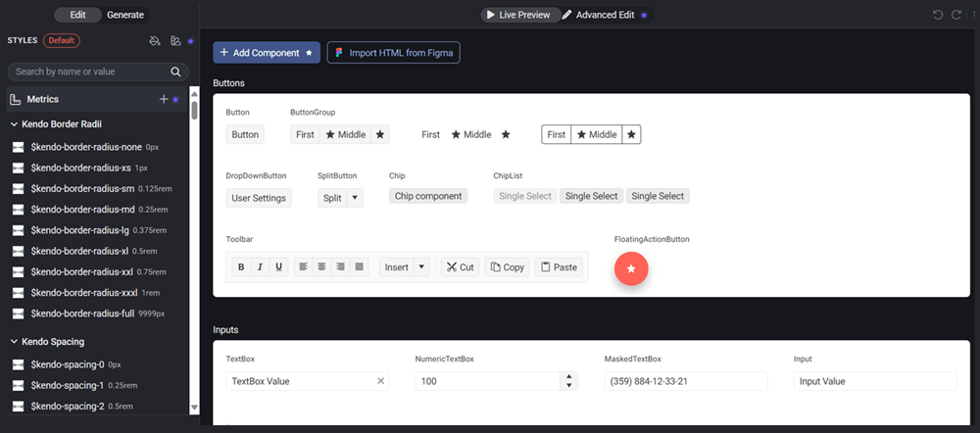Decrease the NumericTextBox value
The height and width of the screenshot is (433, 980).
click(x=568, y=386)
